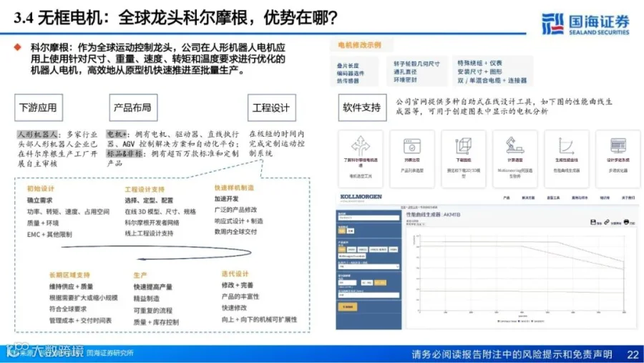Click the 多项优化器 card caption
Viewport: 644px width, 363px height.
tap(618, 170)
